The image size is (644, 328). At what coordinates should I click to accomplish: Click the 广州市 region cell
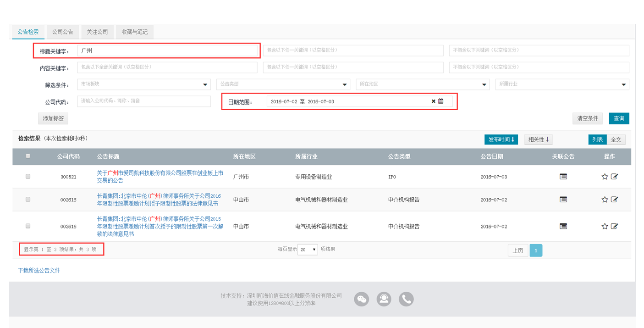click(x=241, y=177)
